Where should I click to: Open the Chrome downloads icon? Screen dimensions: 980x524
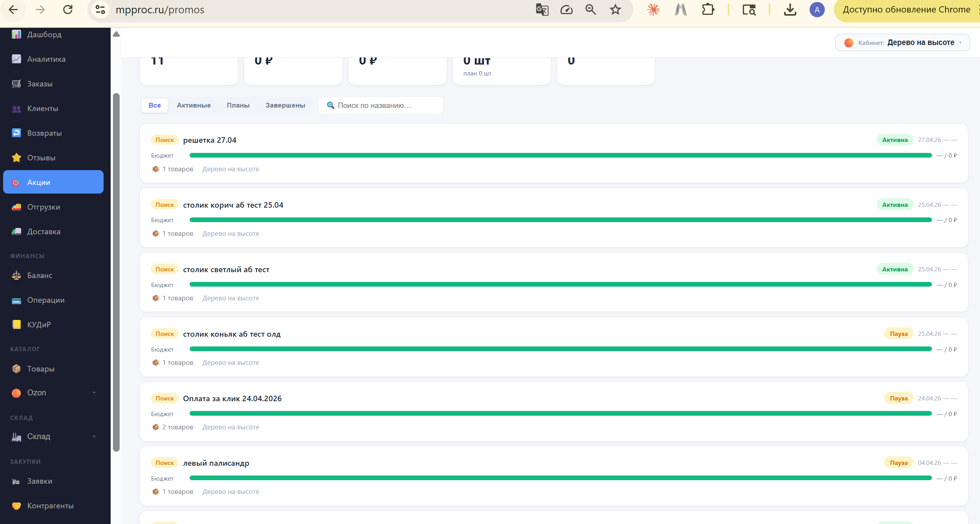pyautogui.click(x=790, y=10)
